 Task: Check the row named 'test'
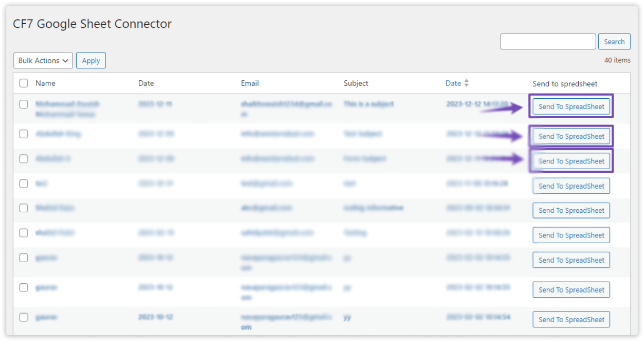[x=24, y=183]
